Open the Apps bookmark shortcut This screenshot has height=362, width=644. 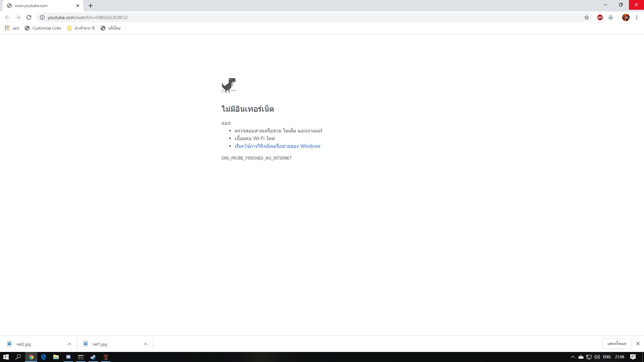(12, 28)
